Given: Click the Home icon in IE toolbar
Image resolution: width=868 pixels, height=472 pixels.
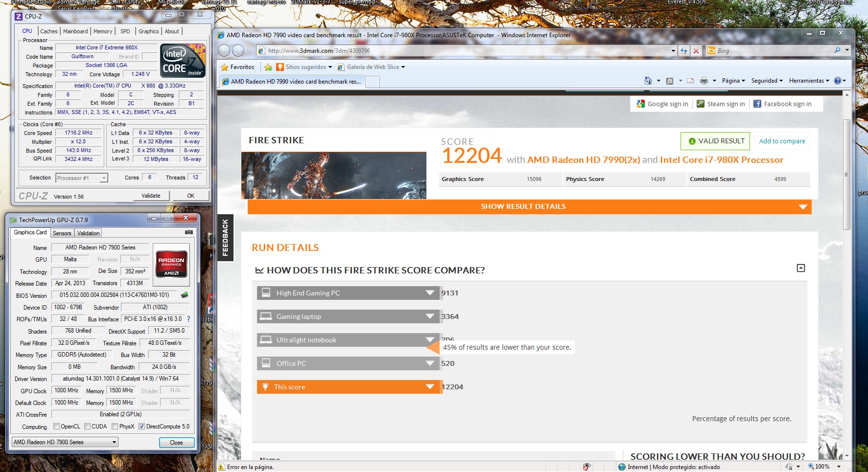Looking at the screenshot, I should [x=648, y=81].
